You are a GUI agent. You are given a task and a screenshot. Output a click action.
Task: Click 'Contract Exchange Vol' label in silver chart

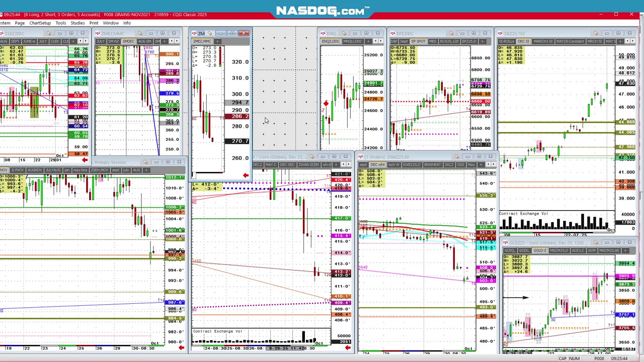pos(523,214)
